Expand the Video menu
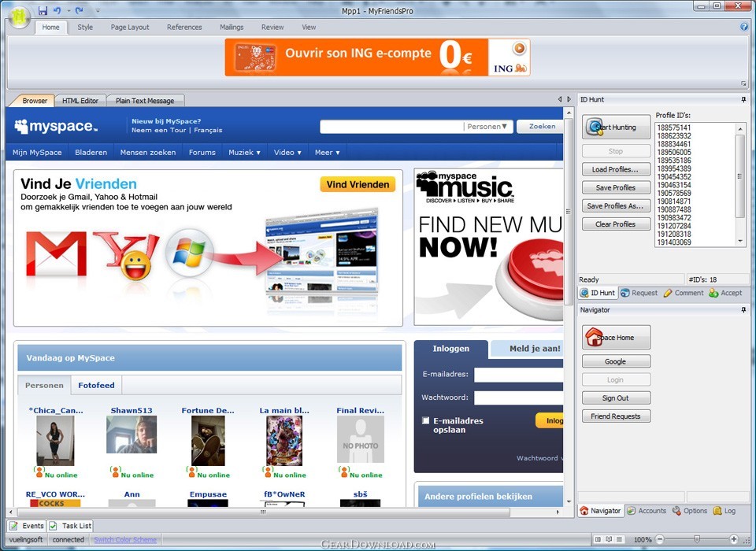Image resolution: width=756 pixels, height=551 pixels. (x=287, y=153)
